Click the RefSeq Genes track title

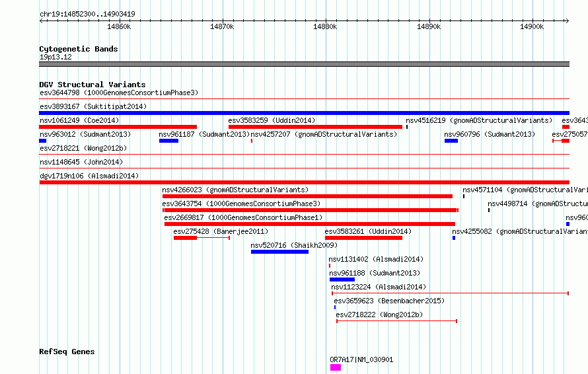click(x=67, y=352)
